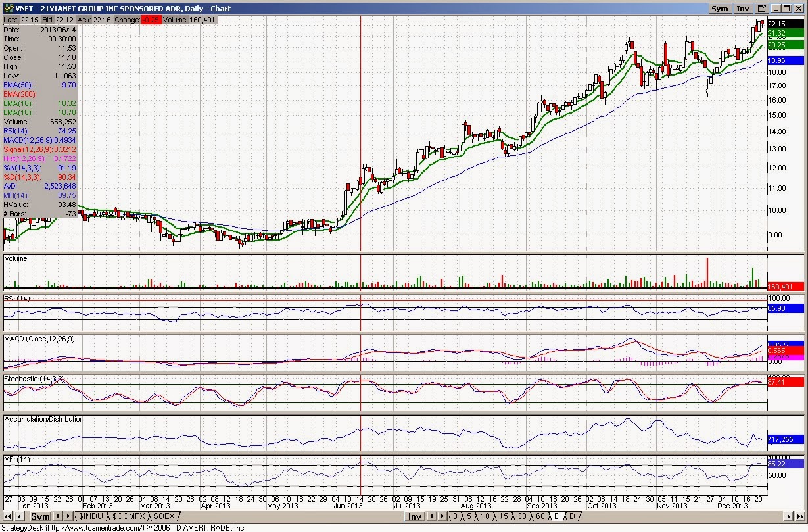Click the left arrow right of the bottom Sym button
Image resolution: width=808 pixels, height=532 pixels.
57,516
